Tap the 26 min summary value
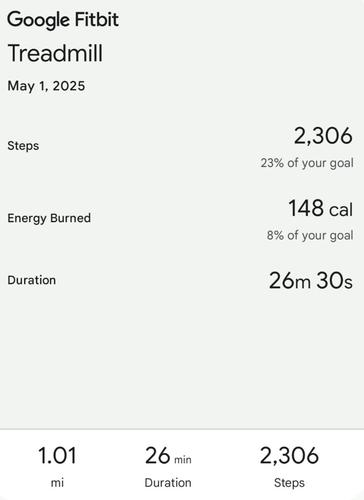 pyautogui.click(x=168, y=456)
